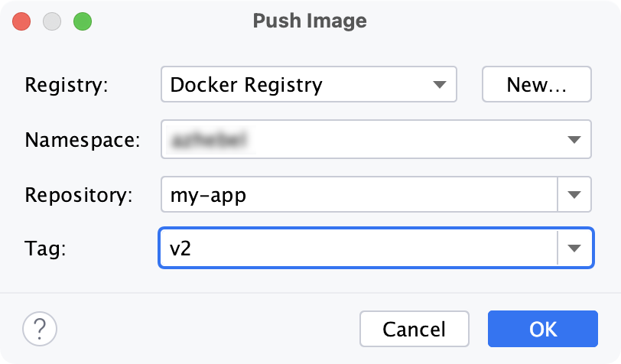
Task: Expand the Namespace dropdown arrow
Action: click(574, 140)
